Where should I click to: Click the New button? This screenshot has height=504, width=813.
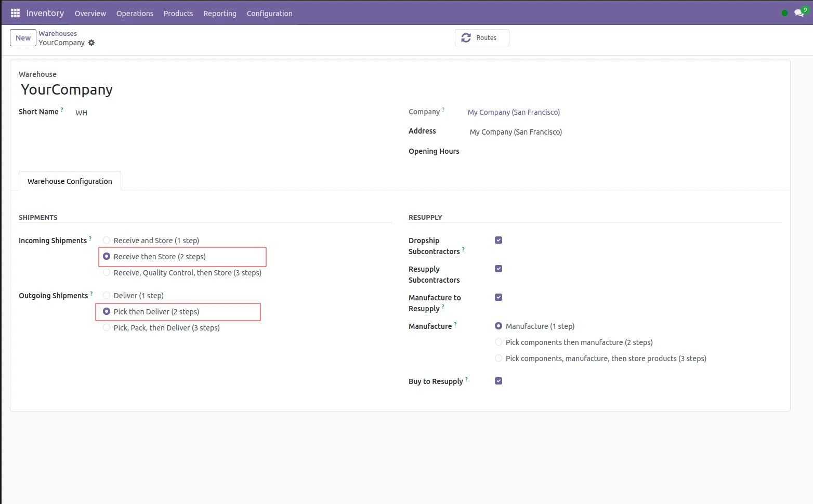click(x=23, y=38)
